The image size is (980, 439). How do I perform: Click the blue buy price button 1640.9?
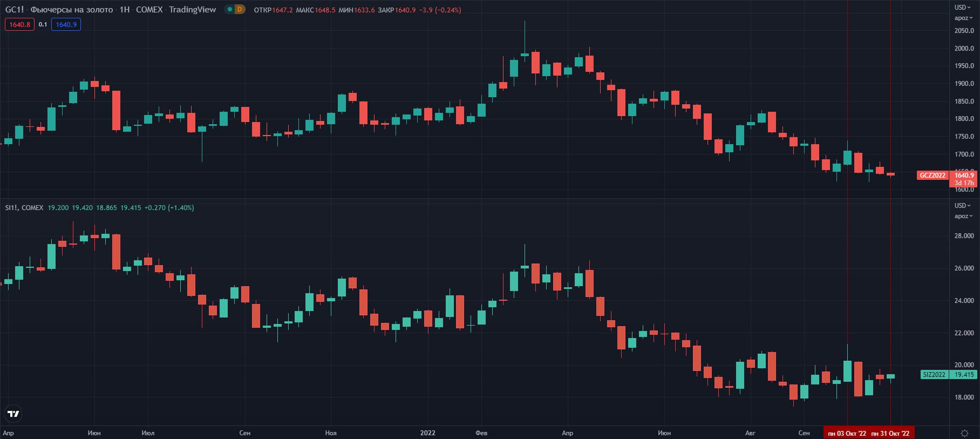[66, 24]
